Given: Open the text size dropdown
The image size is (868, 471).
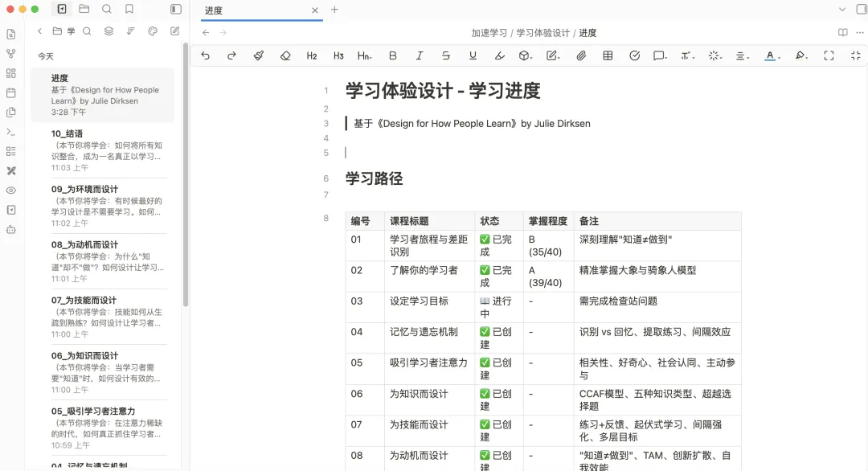Looking at the screenshot, I should (687, 55).
